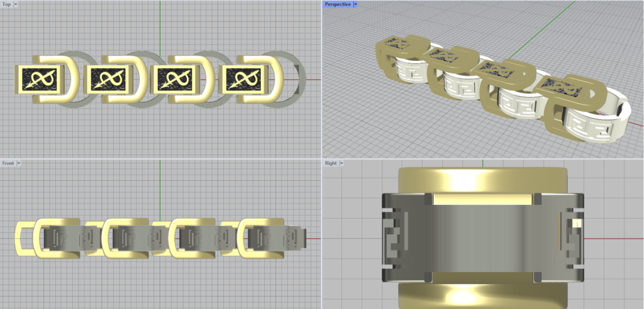Viewport: 644px width, 309px height.
Task: Click the Perspective viewport title label
Action: 337,4
